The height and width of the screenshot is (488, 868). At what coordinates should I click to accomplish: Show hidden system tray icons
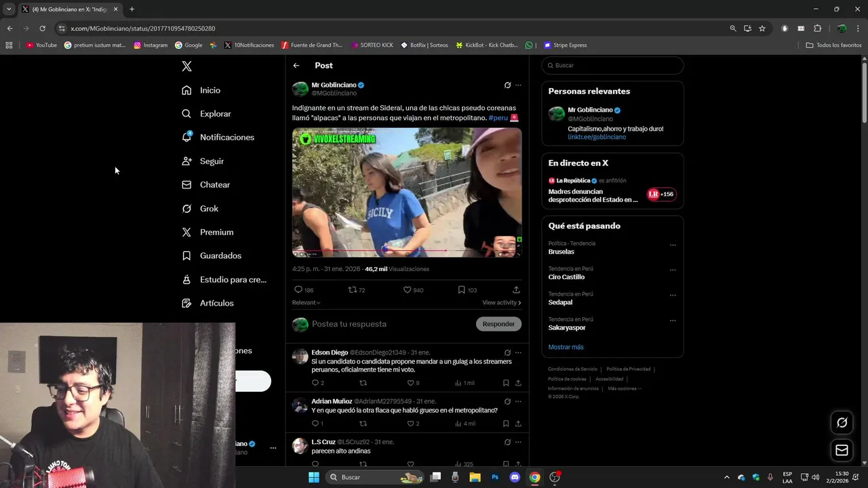click(x=726, y=477)
